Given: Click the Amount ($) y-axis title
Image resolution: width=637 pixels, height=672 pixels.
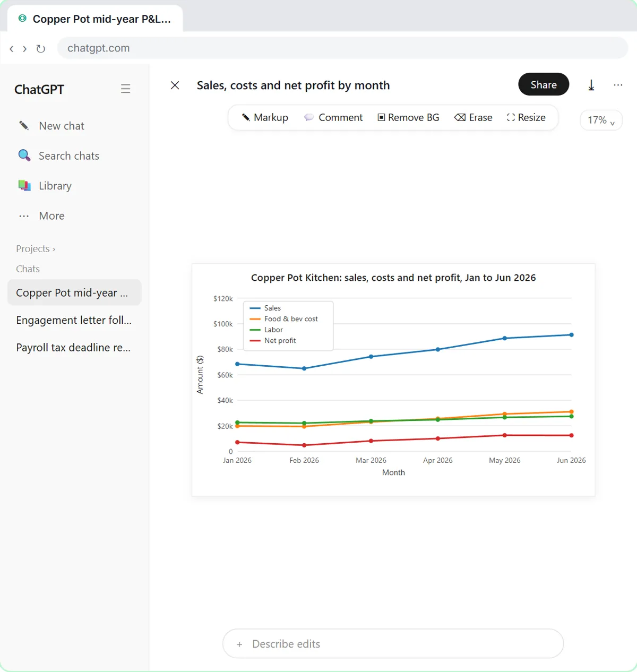Looking at the screenshot, I should pyautogui.click(x=200, y=375).
